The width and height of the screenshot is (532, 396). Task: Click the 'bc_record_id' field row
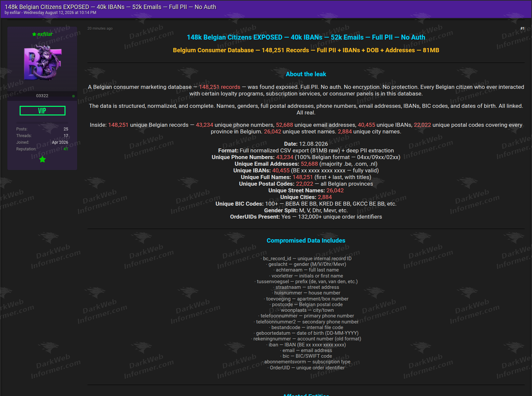pos(306,259)
